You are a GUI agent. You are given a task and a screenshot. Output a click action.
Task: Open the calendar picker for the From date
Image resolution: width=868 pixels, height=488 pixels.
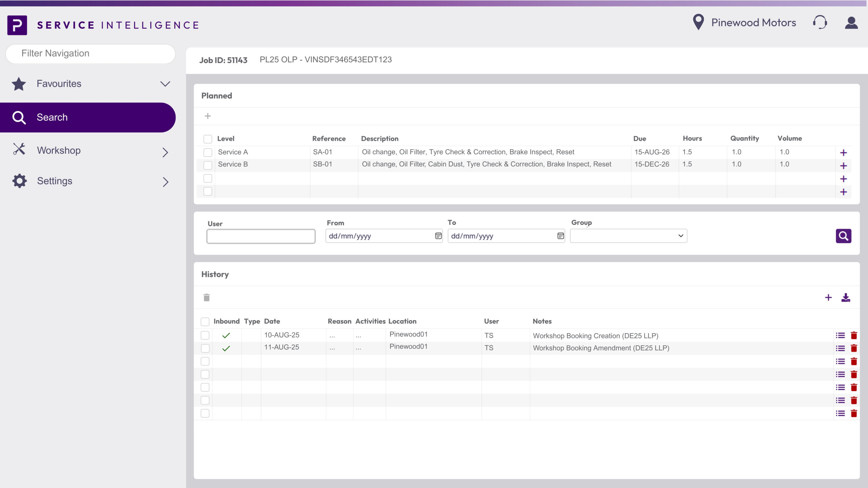point(438,236)
